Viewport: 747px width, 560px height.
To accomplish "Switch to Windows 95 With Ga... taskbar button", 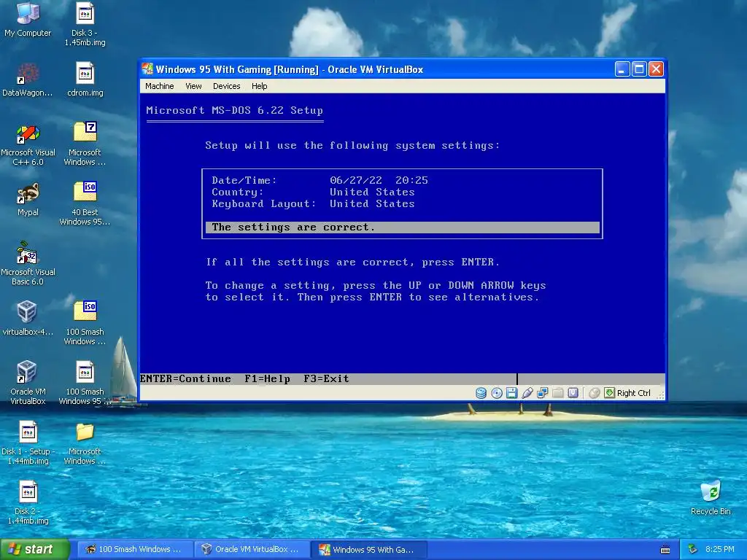I will pyautogui.click(x=368, y=549).
